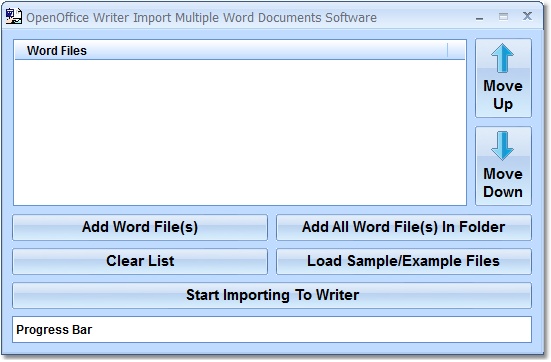
Task: Minimize the application window
Action: coord(479,18)
